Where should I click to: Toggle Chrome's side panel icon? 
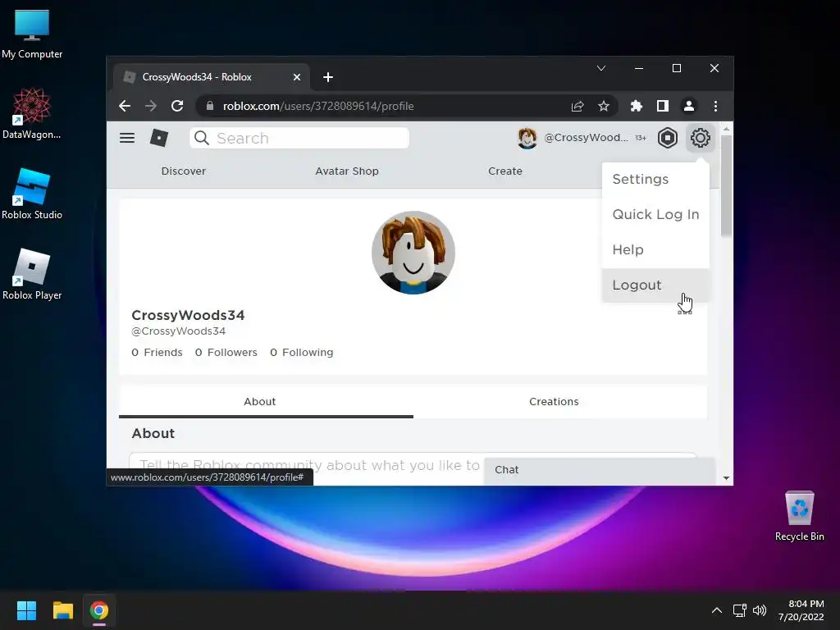663,106
